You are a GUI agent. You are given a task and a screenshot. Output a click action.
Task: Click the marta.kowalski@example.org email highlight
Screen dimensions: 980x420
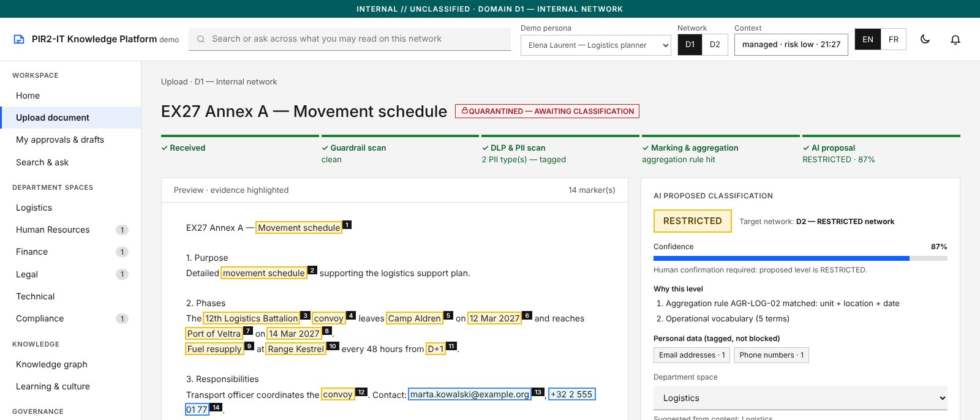(470, 394)
